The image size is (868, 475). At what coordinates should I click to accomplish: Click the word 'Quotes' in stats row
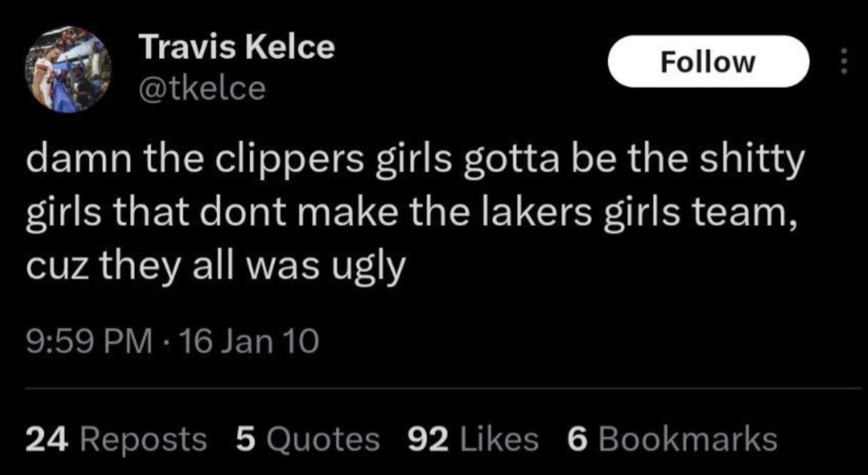(x=323, y=439)
